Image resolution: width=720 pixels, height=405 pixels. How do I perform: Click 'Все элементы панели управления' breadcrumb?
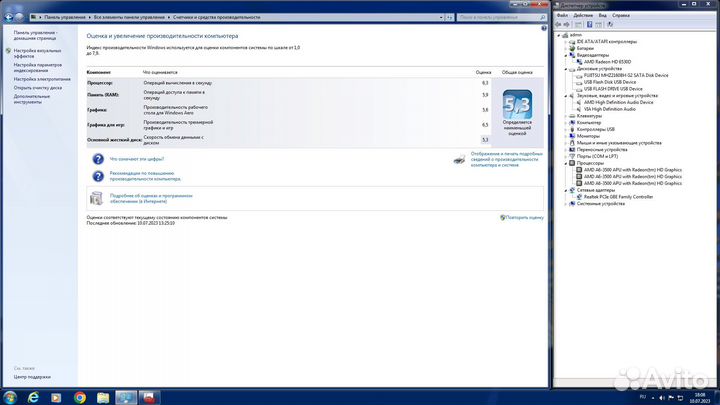[129, 17]
